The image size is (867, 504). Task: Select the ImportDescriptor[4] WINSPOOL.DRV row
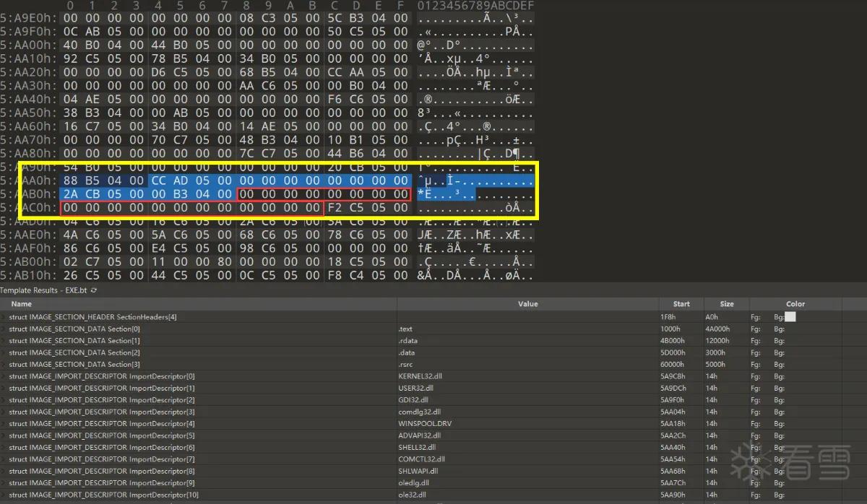pos(433,424)
